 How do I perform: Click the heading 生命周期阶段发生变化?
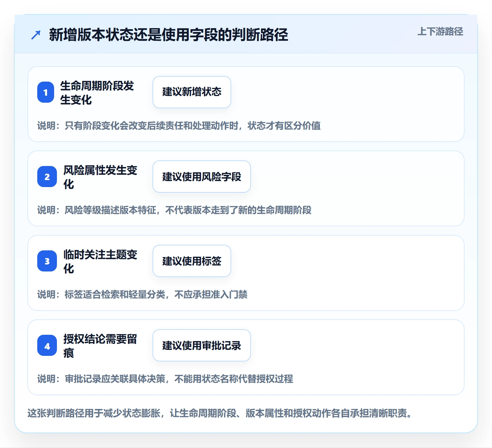pyautogui.click(x=97, y=92)
